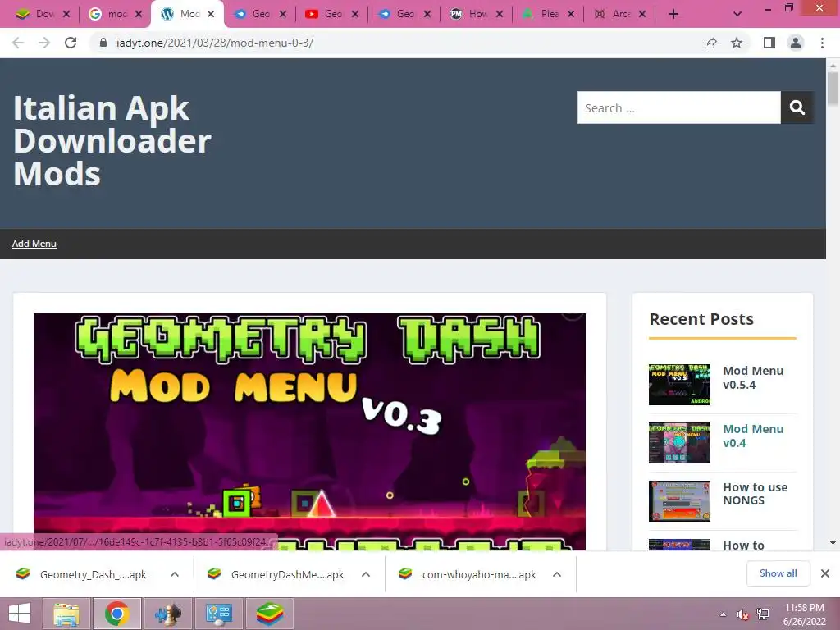Open Chrome profile avatar
Screen dimensions: 840x630
(796, 43)
